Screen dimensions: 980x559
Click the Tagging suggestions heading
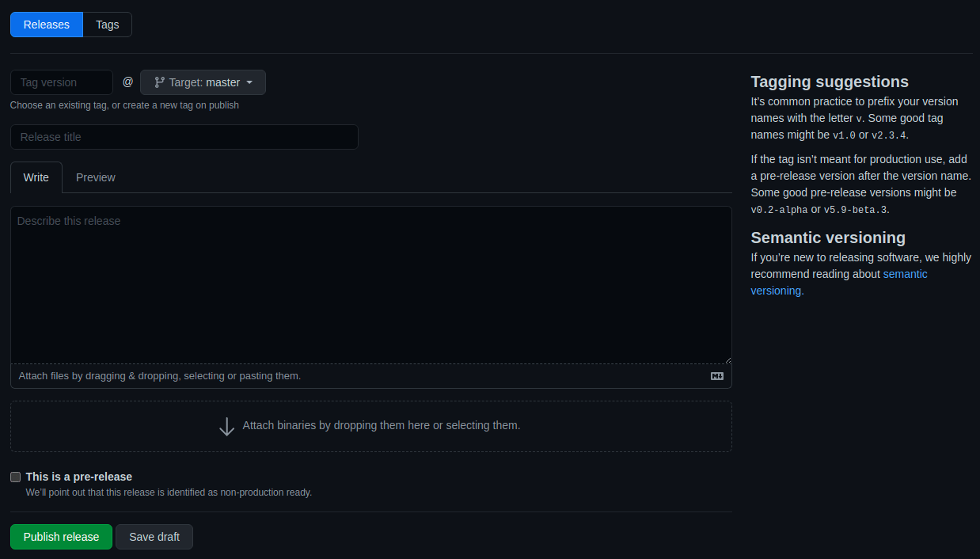pos(830,82)
